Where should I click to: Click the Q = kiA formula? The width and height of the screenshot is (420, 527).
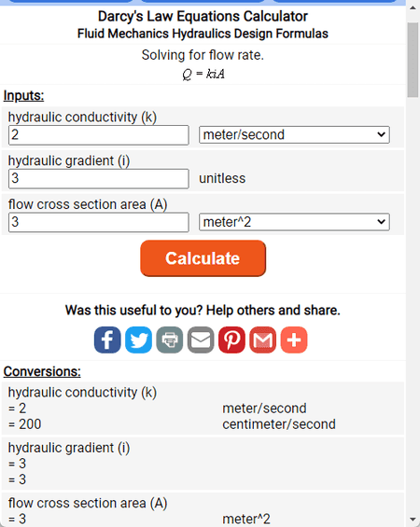[x=203, y=74]
